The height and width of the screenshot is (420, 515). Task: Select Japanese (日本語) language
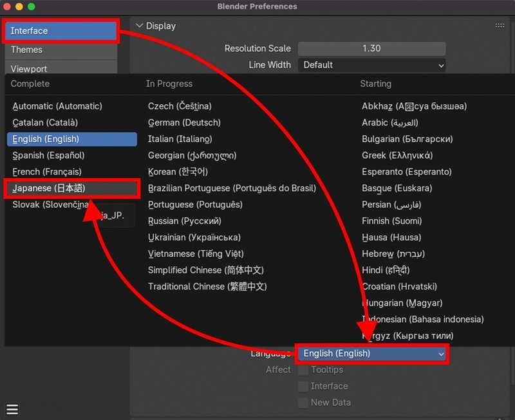(x=72, y=188)
